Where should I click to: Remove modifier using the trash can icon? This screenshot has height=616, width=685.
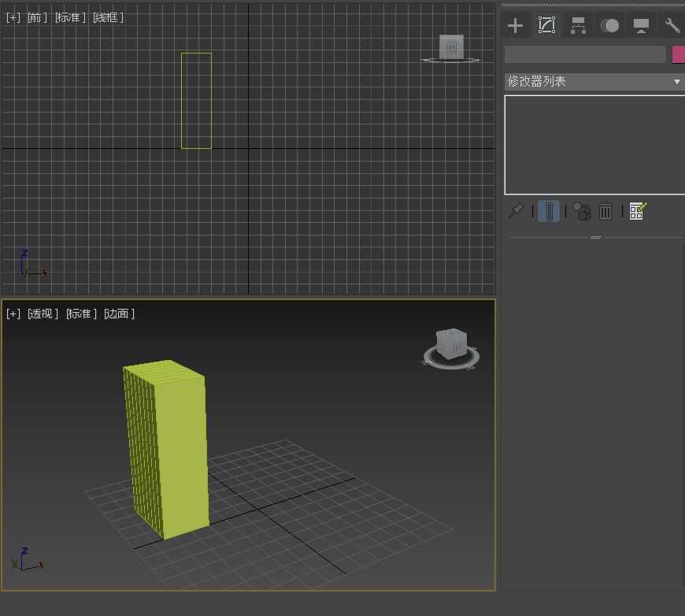pos(605,211)
